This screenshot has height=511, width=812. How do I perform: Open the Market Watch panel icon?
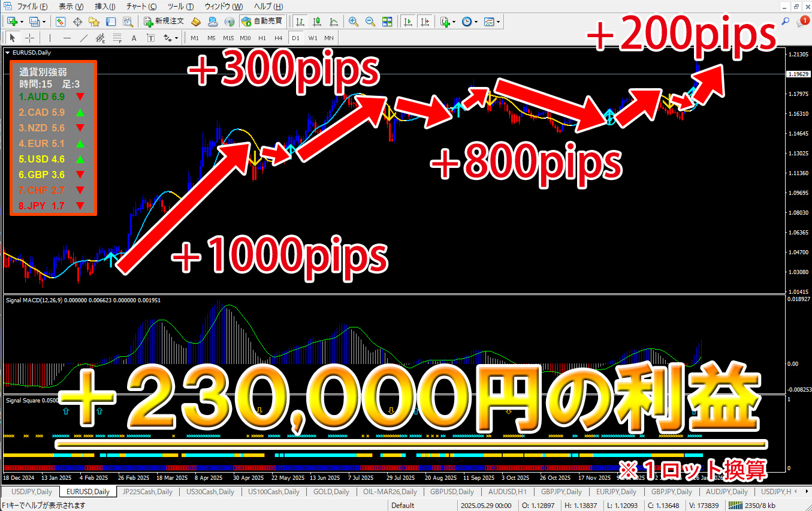pyautogui.click(x=61, y=22)
